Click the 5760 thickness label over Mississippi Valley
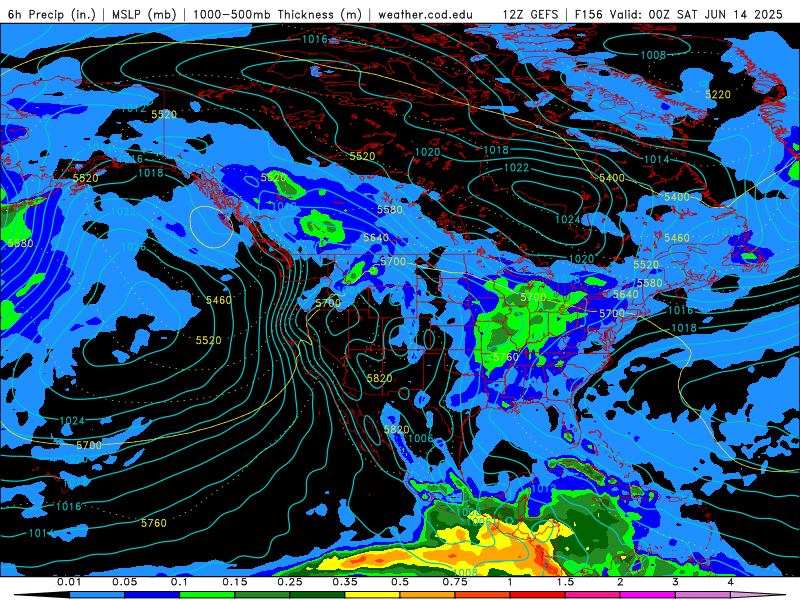Image resolution: width=800 pixels, height=600 pixels. tap(506, 357)
